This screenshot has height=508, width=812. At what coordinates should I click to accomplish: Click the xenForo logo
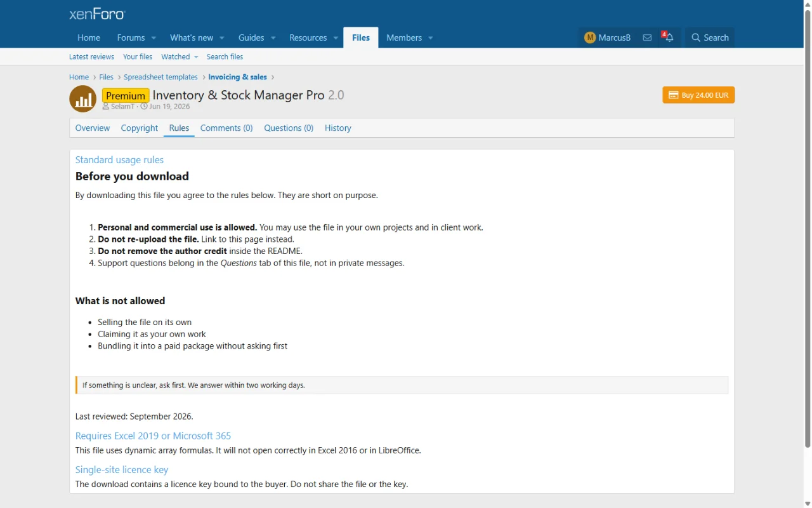[97, 13]
